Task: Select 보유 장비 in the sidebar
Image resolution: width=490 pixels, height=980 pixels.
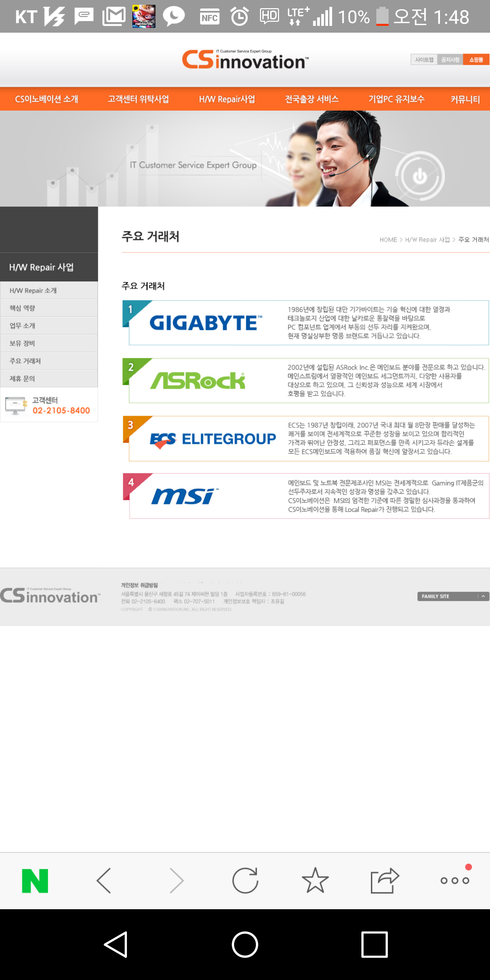Action: coord(49,343)
